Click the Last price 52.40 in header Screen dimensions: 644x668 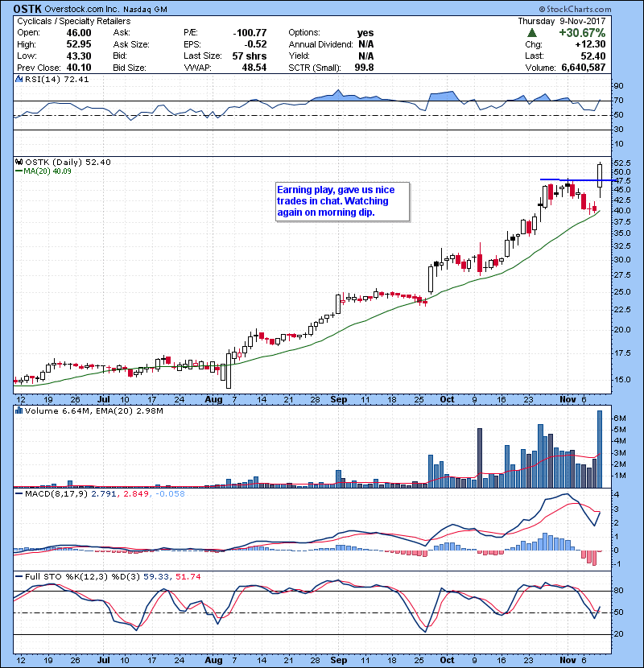pos(592,56)
